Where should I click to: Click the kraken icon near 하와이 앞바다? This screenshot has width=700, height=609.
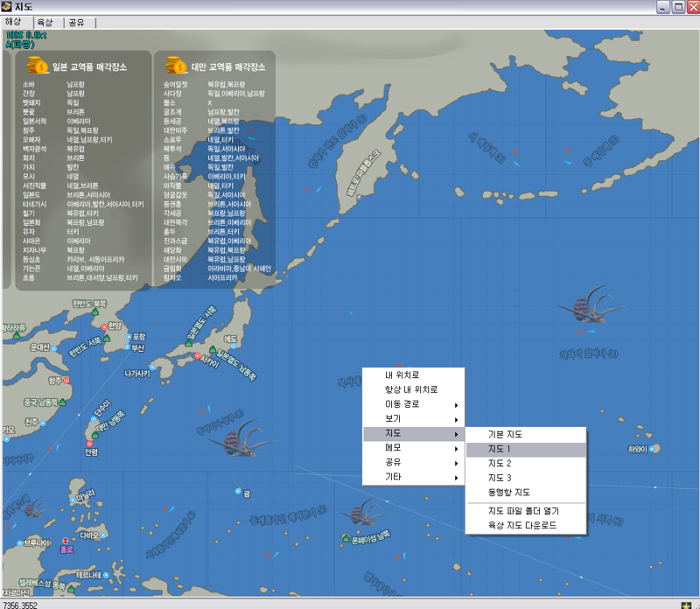tap(591, 304)
